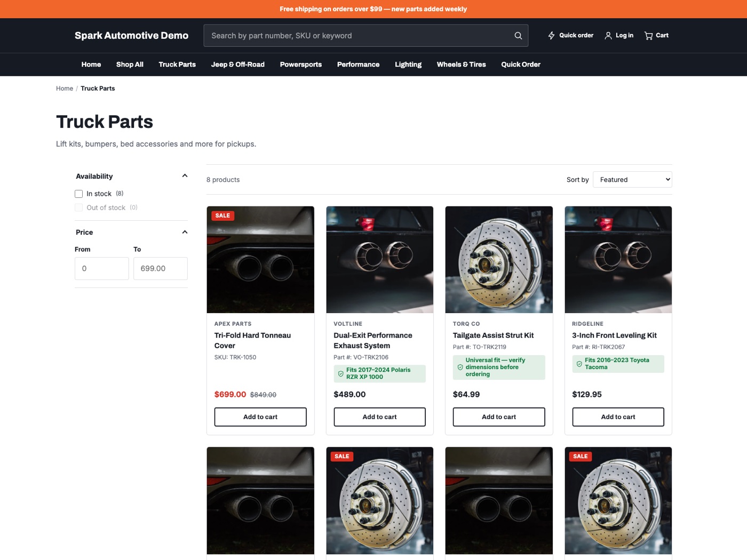747x560 pixels.
Task: Click the Home breadcrumb link
Action: (x=65, y=89)
